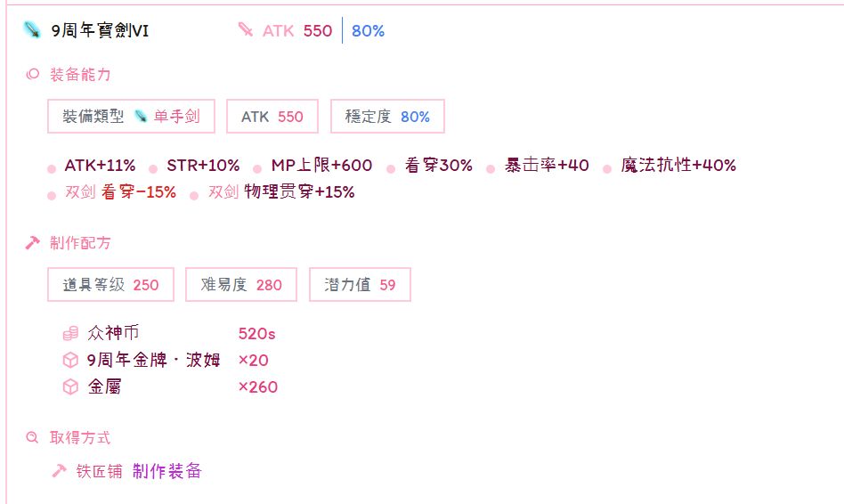Click the 双剑 物理贯穿+15% stat entry
Screen dimensions: 844x504
click(281, 192)
